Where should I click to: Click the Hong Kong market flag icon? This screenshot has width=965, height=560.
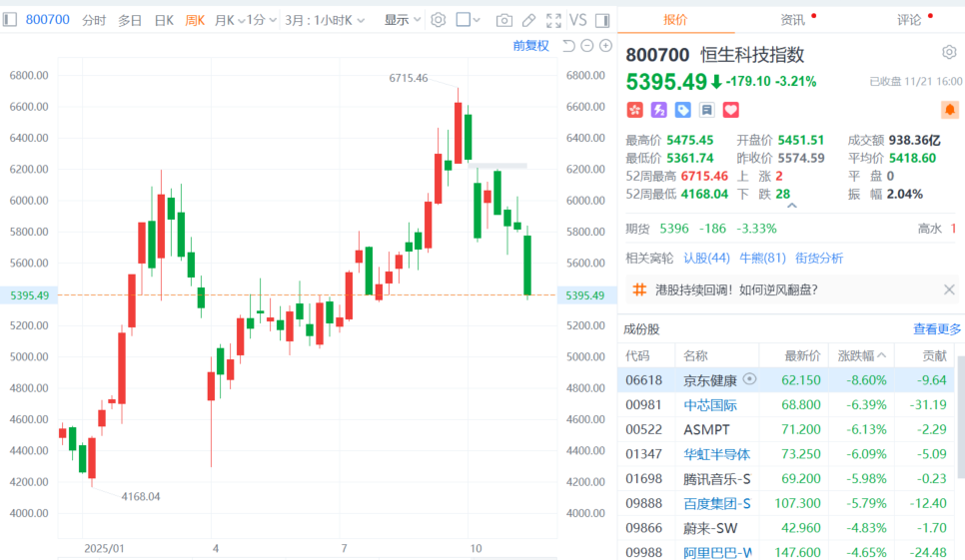[634, 110]
